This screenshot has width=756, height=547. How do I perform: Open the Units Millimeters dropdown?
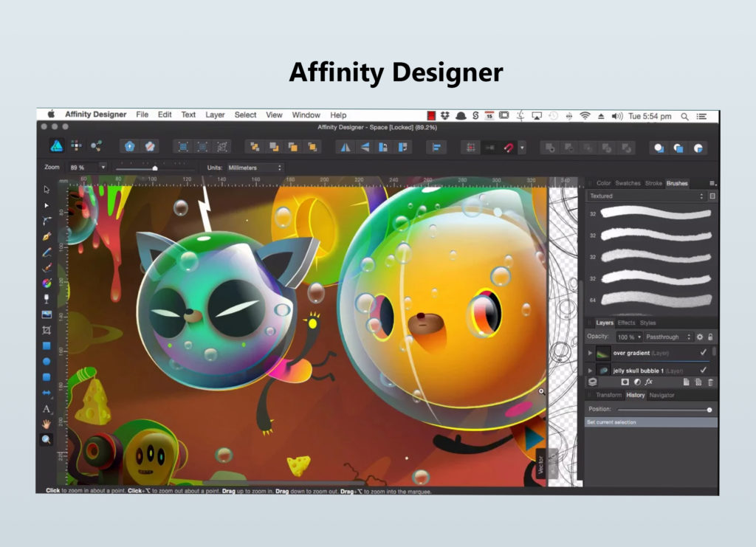coord(255,168)
